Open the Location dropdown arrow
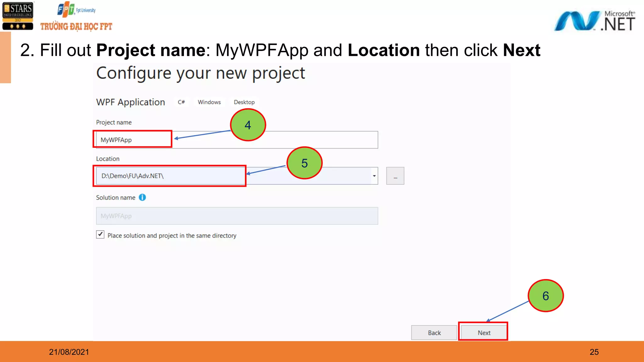 [x=374, y=176]
